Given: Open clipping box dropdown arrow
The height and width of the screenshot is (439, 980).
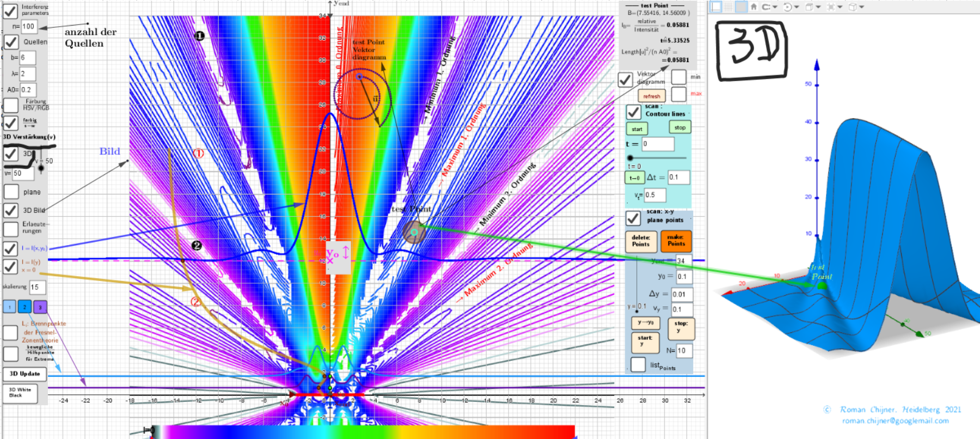Looking at the screenshot, I should [840, 7].
